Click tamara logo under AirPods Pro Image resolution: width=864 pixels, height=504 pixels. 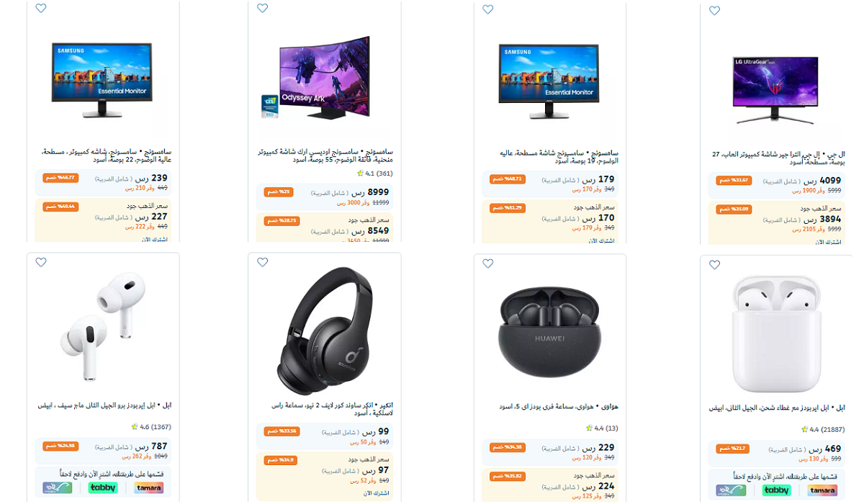(x=148, y=487)
